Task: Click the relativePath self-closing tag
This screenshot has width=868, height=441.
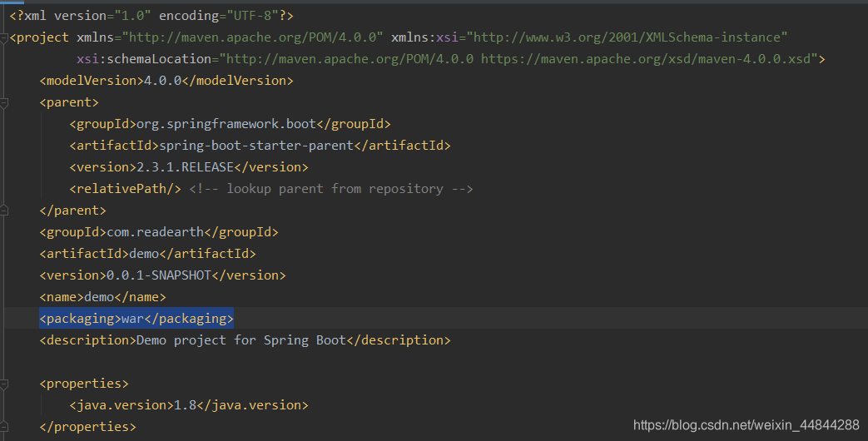Action: coord(125,189)
